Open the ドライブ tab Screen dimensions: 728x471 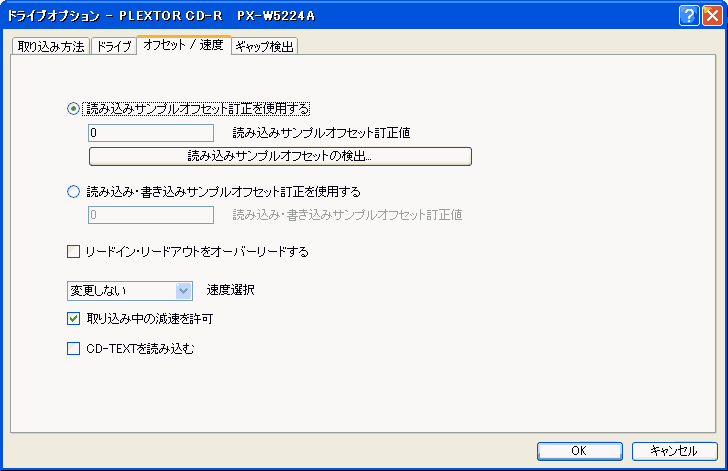pyautogui.click(x=114, y=46)
